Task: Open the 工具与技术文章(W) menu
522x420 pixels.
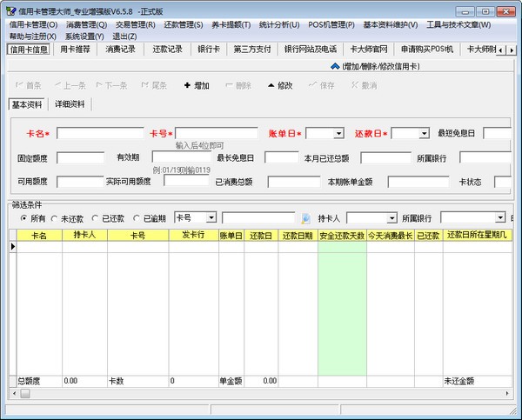Action: pos(458,24)
